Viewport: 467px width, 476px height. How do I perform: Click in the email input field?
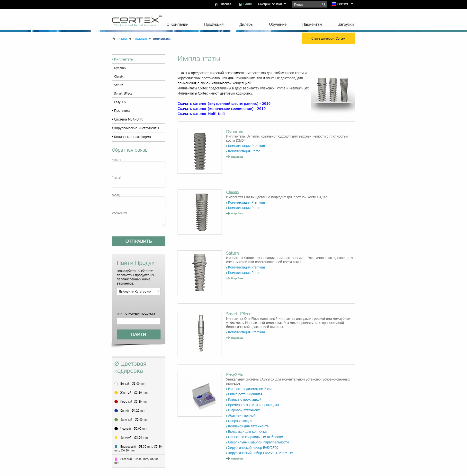pos(139,183)
